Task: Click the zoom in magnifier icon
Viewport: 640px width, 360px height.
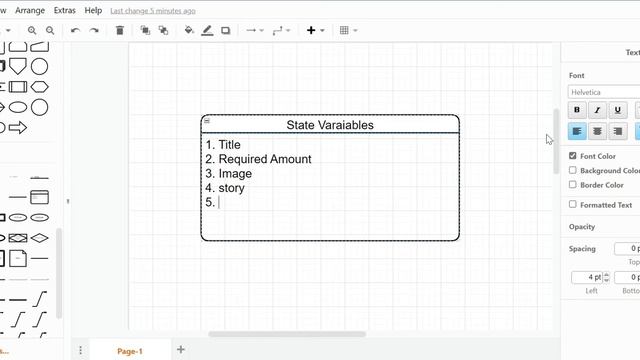Action: (32, 30)
